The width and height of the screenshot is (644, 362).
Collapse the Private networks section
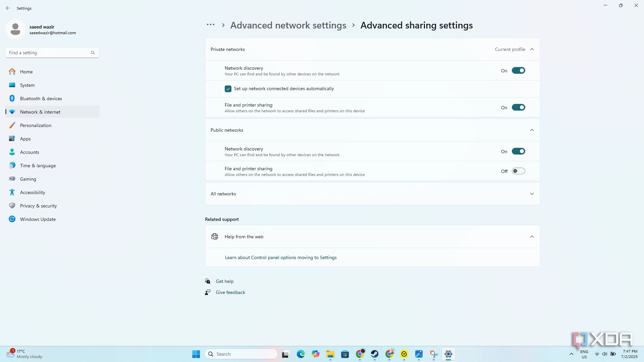tap(532, 49)
